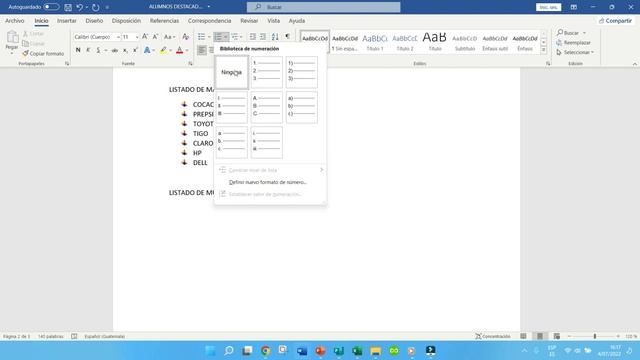Apply the red font color
Image resolution: width=640 pixels, height=360 pixels.
180,50
